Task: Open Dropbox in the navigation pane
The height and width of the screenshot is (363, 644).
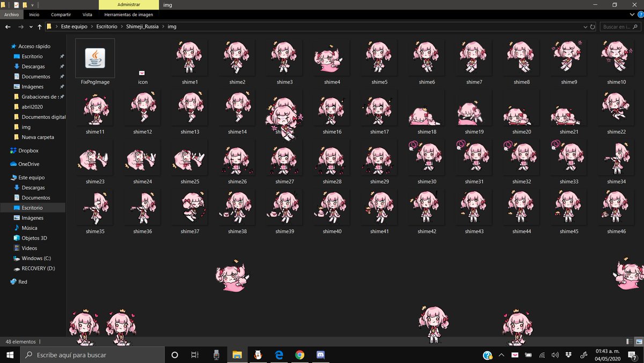Action: [x=28, y=151]
